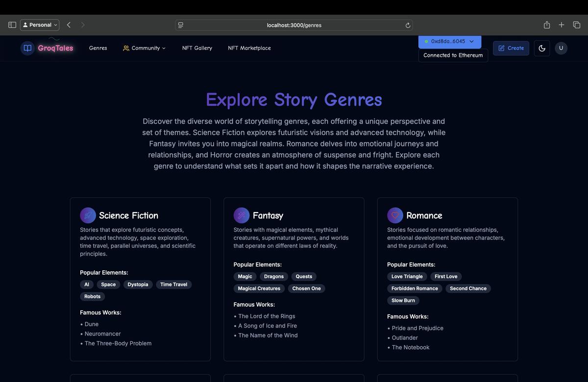588x382 pixels.
Task: Open the NFT Marketplace menu item
Action: pos(249,48)
